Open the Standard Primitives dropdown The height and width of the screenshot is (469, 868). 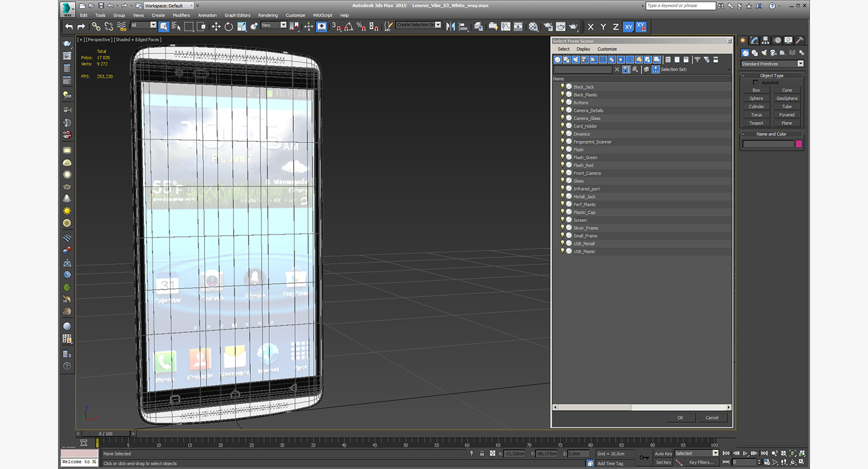[772, 64]
